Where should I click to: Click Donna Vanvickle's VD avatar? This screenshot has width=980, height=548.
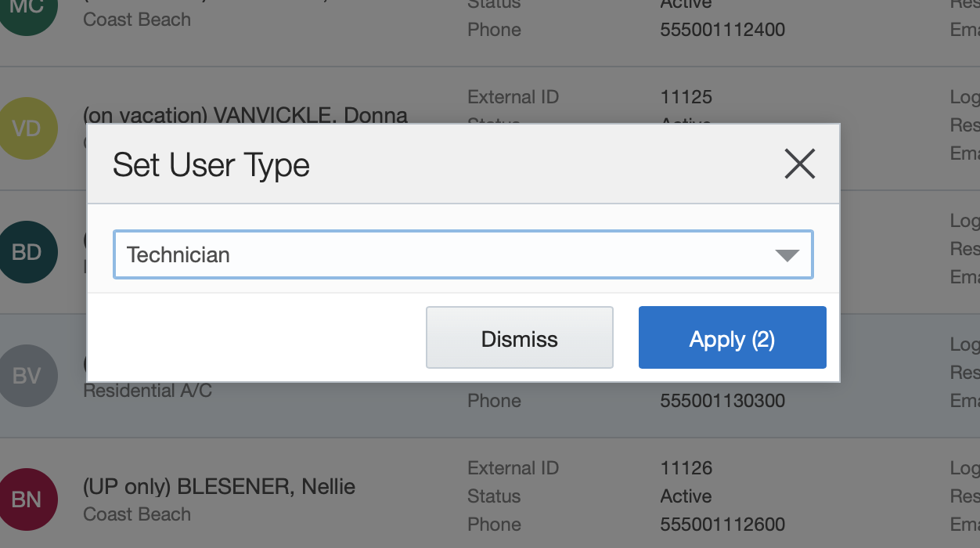click(29, 128)
